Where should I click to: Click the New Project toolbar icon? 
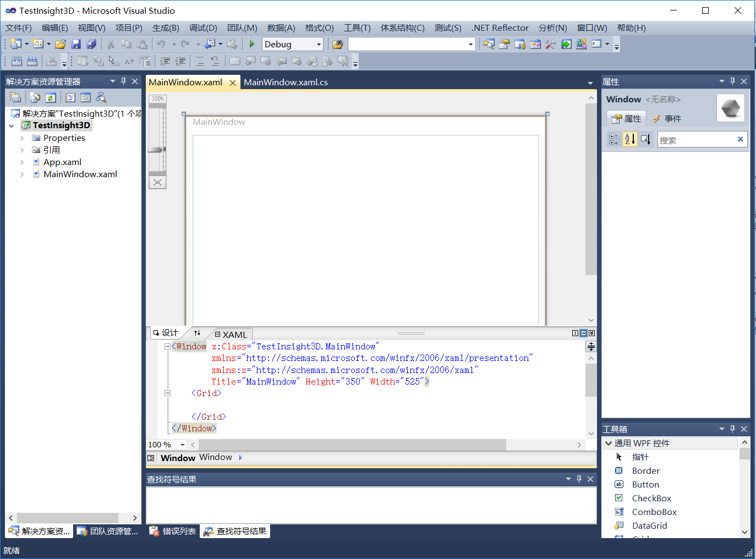(x=16, y=44)
